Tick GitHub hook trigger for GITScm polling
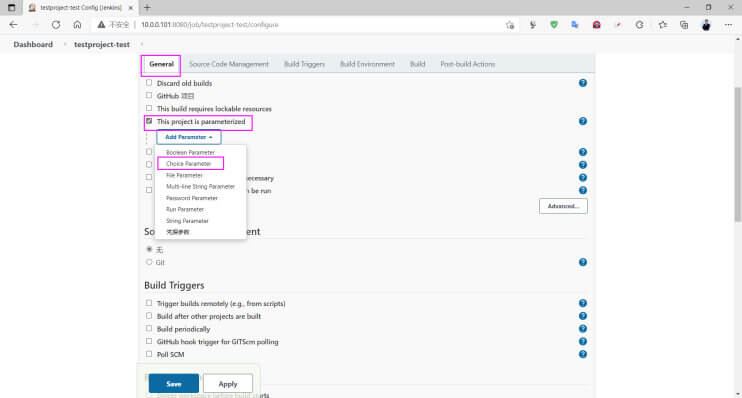Screen dimensions: 742x398 pyautogui.click(x=149, y=341)
